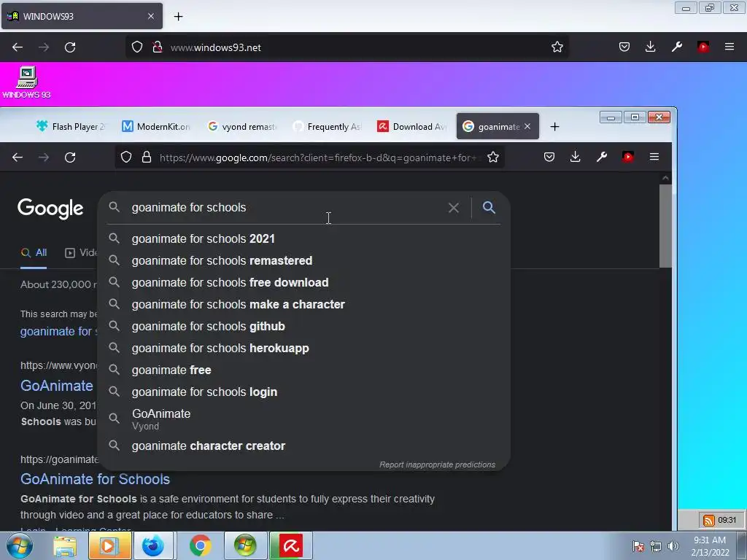Switch to the Flash Player tab
The image size is (747, 560).
pos(71,127)
